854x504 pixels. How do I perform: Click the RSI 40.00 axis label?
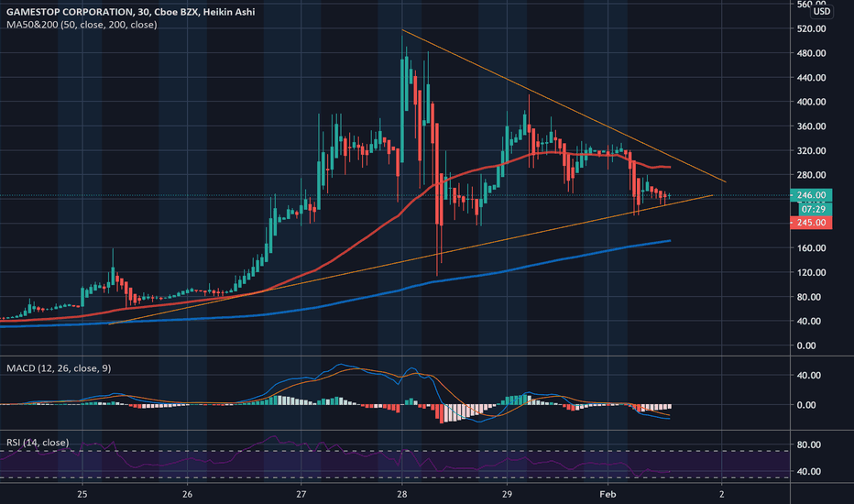(808, 471)
